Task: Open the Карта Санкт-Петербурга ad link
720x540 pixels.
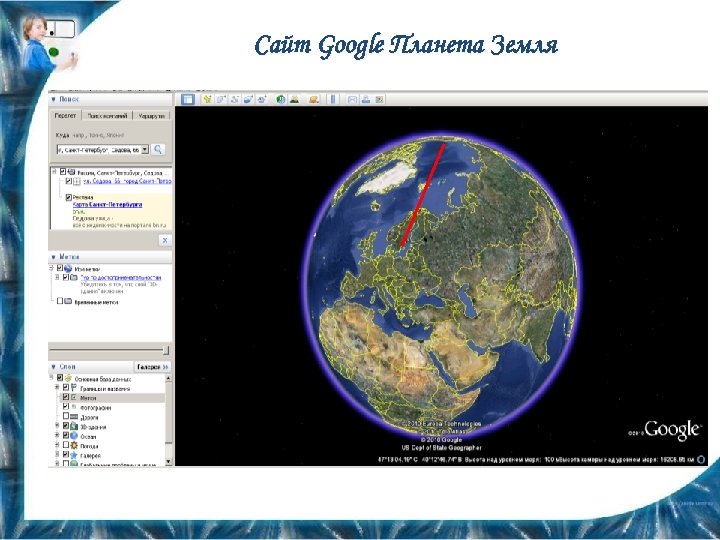Action: coord(107,204)
